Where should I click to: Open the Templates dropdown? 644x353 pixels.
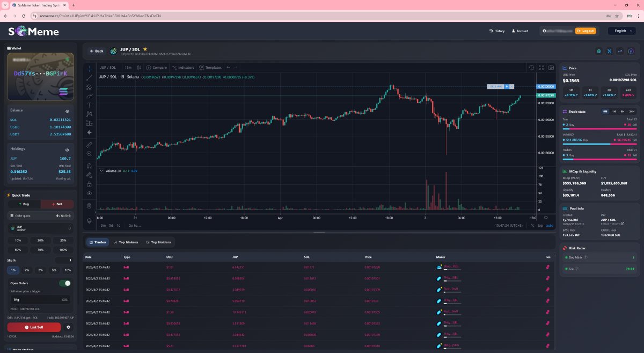(x=210, y=68)
